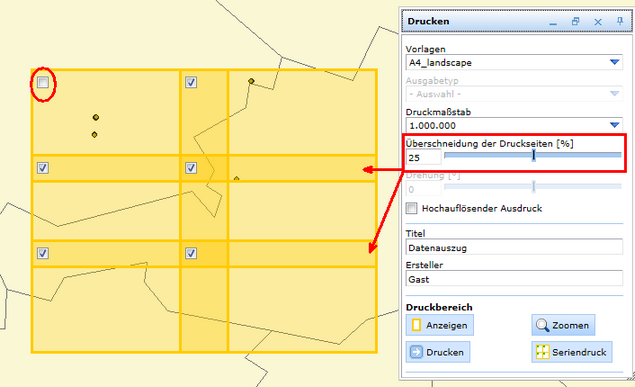Open the disabled Ausgabetyp dropdown arrow
This screenshot has height=387, width=635.
pos(614,94)
